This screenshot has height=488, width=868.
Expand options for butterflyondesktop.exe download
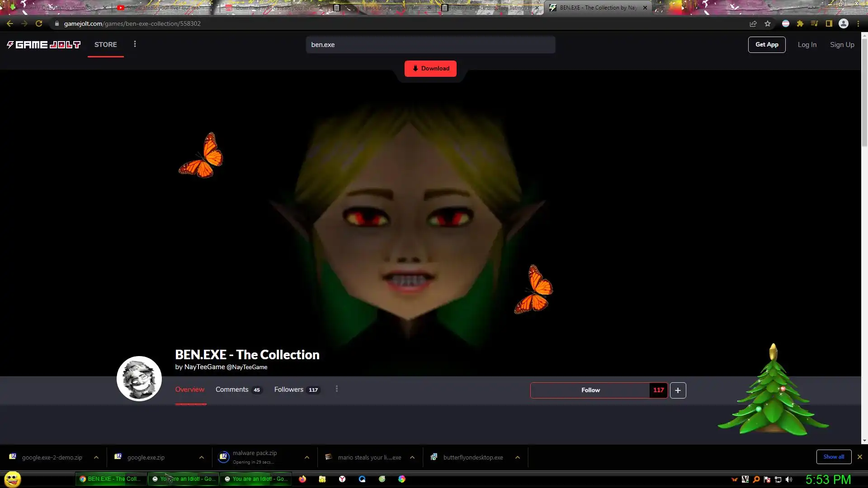point(518,457)
